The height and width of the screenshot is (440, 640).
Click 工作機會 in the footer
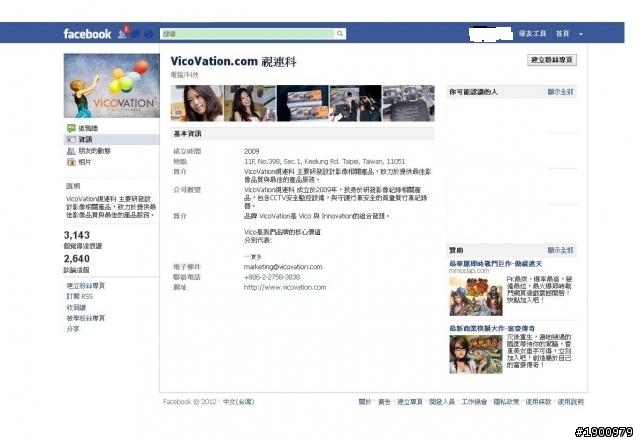[474, 402]
